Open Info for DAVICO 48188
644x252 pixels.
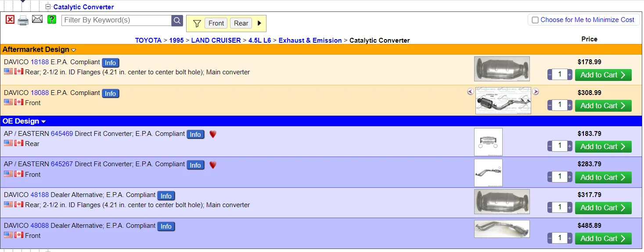pos(166,196)
